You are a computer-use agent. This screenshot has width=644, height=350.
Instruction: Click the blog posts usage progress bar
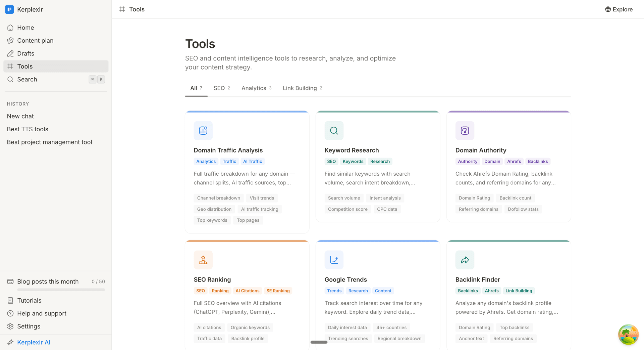pyautogui.click(x=61, y=290)
